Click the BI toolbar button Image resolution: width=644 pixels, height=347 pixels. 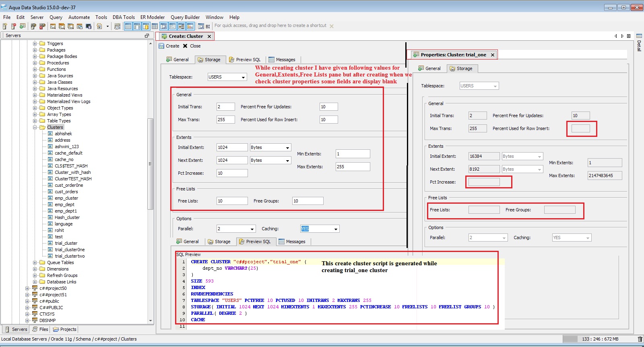click(x=204, y=26)
